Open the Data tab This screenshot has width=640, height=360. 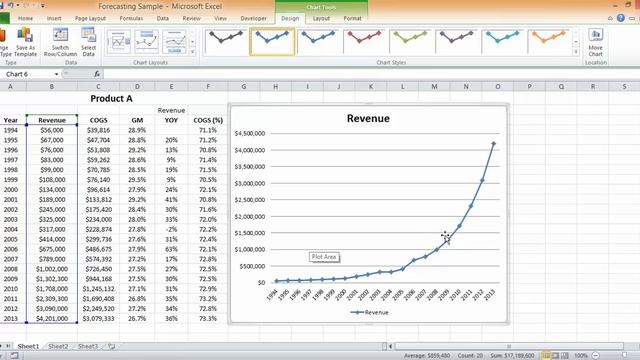tap(162, 18)
